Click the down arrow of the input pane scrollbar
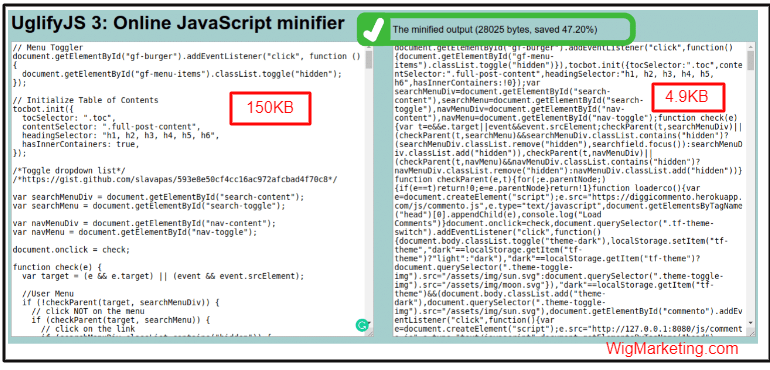Image resolution: width=770 pixels, height=370 pixels. click(369, 323)
